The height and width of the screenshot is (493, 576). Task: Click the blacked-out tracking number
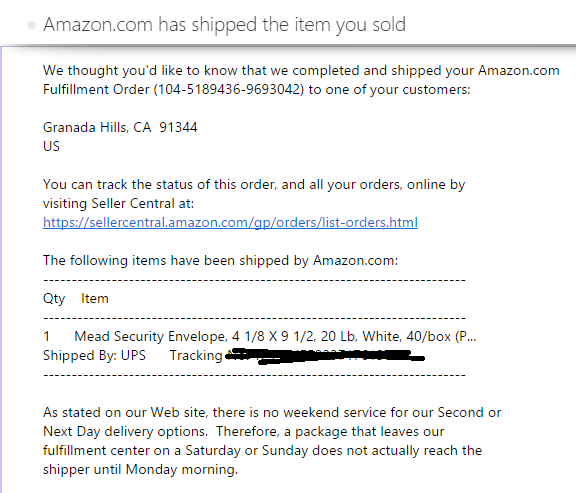(325, 356)
